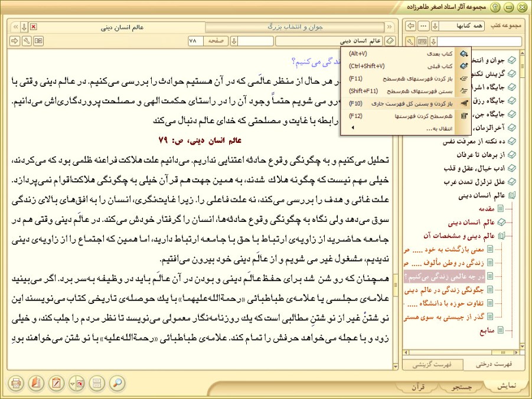
Task: Choose باز کردن و بستن کل فهرست جاری
Action: [x=406, y=103]
